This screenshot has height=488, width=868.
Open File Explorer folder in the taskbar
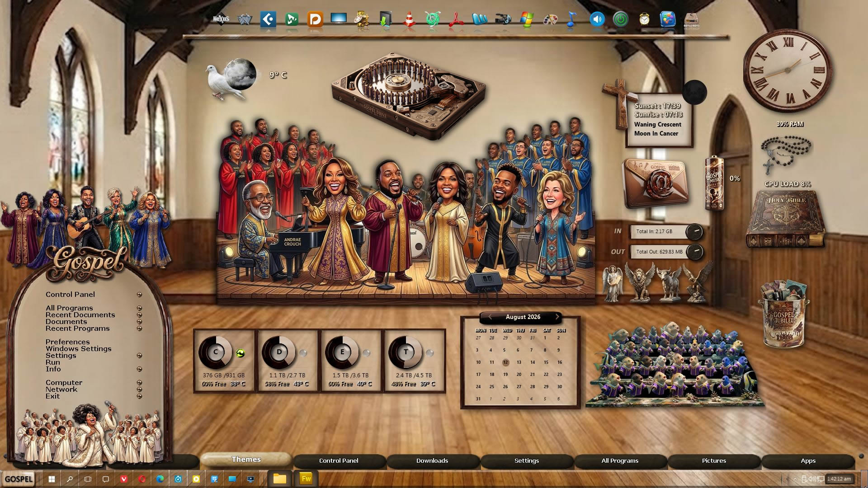(x=279, y=479)
